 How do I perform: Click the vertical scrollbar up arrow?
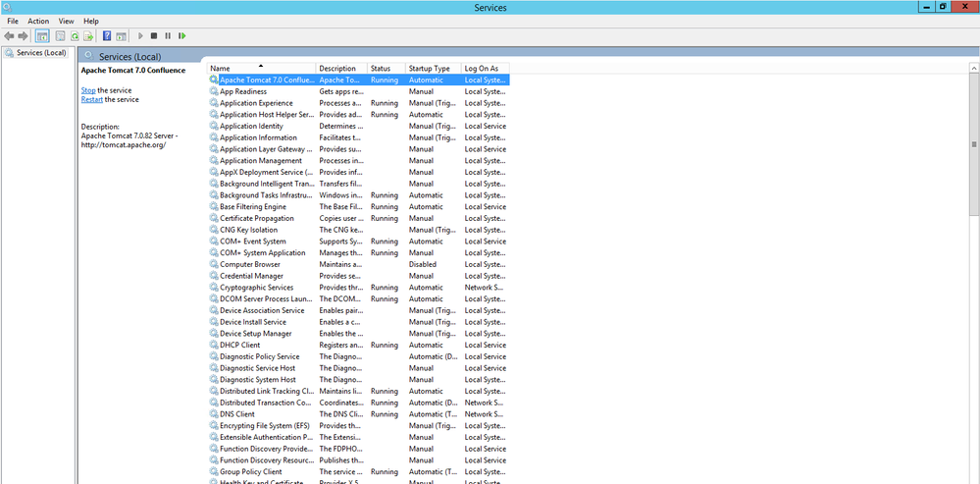(x=974, y=67)
